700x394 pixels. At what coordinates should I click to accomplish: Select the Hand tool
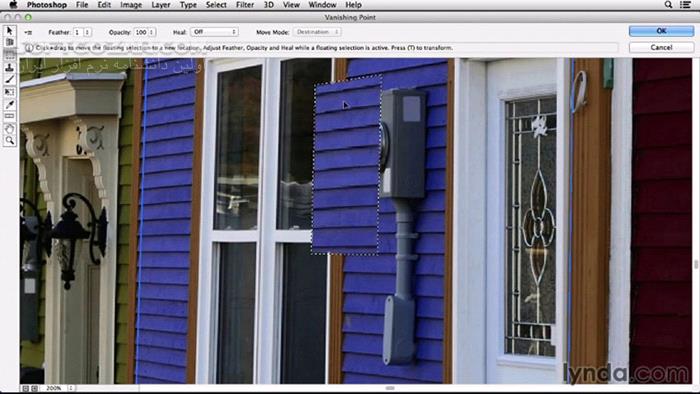[9, 129]
